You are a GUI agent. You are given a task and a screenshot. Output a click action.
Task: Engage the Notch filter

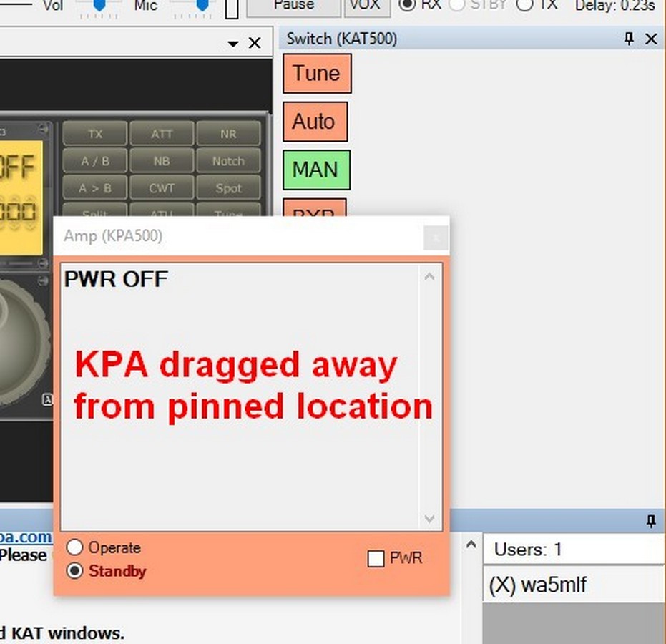tap(229, 161)
